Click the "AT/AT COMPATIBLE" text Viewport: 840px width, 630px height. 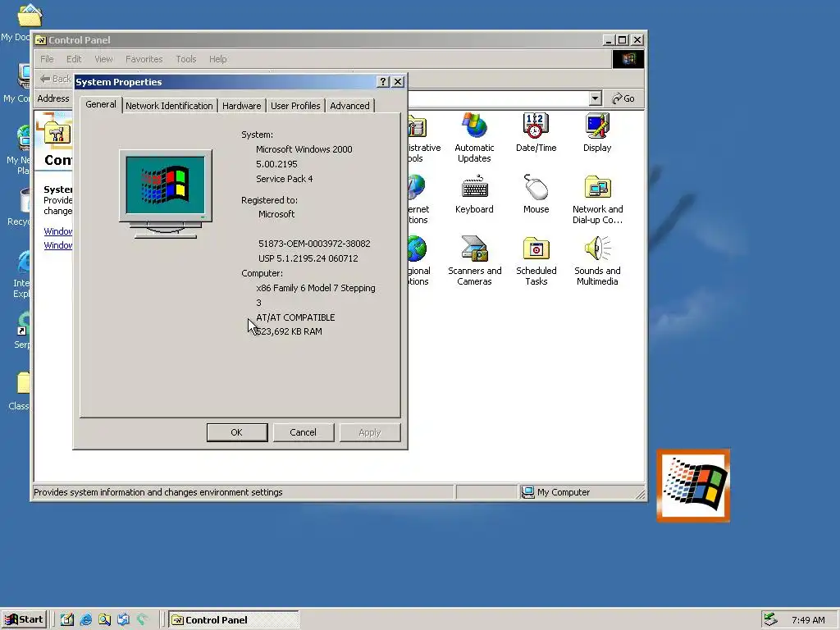pos(295,317)
